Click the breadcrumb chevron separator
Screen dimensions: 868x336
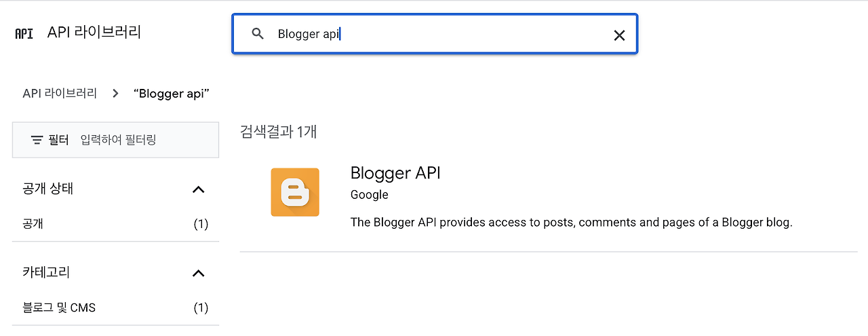point(115,93)
